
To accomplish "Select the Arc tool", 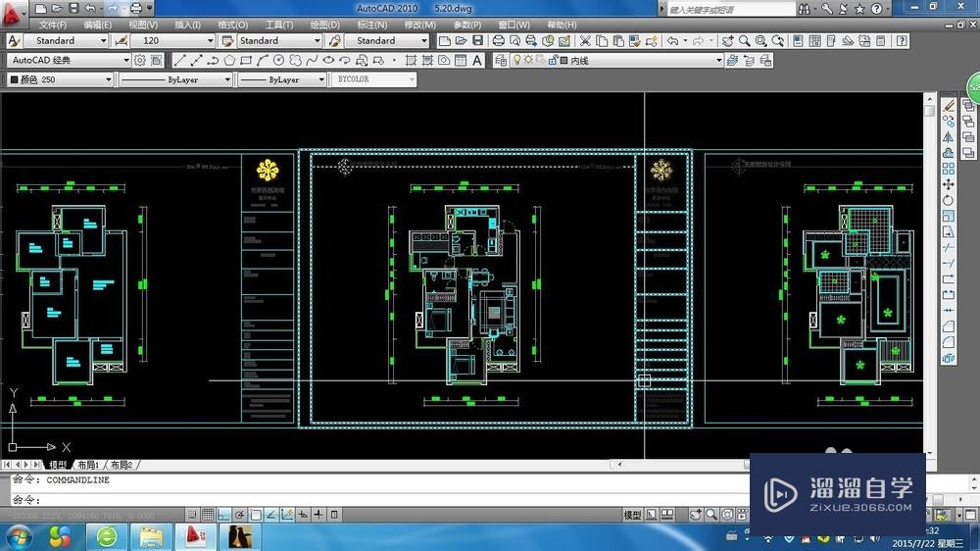I will pyautogui.click(x=262, y=60).
